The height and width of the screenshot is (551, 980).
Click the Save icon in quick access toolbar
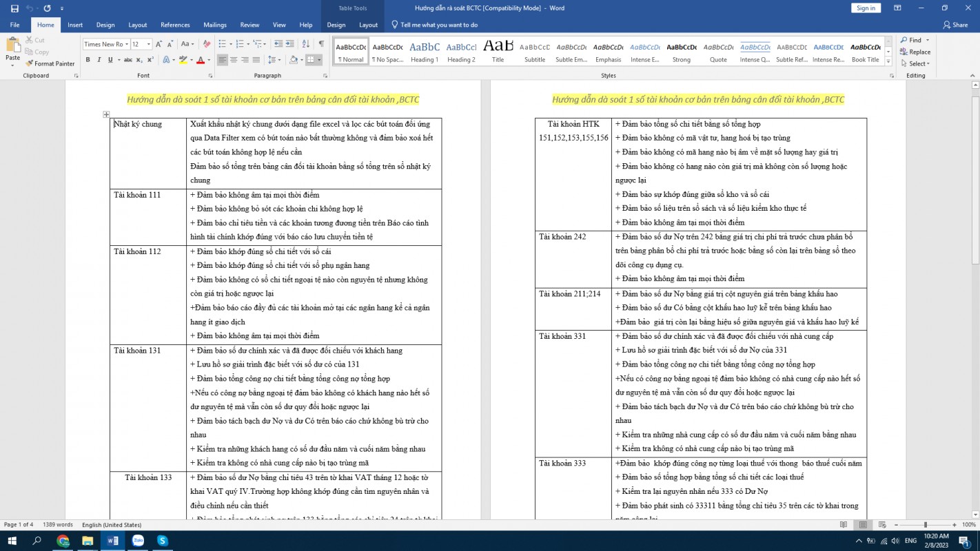coord(14,8)
